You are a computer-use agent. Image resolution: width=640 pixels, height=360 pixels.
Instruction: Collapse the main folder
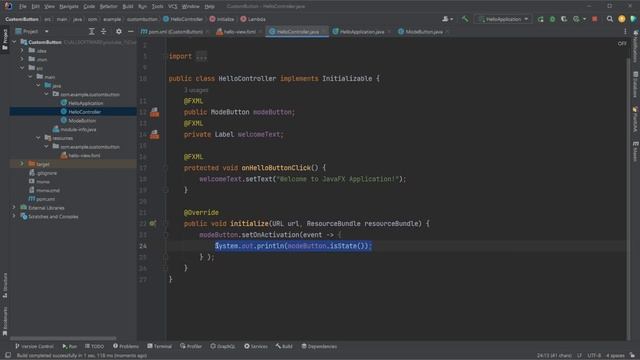pyautogui.click(x=30, y=77)
